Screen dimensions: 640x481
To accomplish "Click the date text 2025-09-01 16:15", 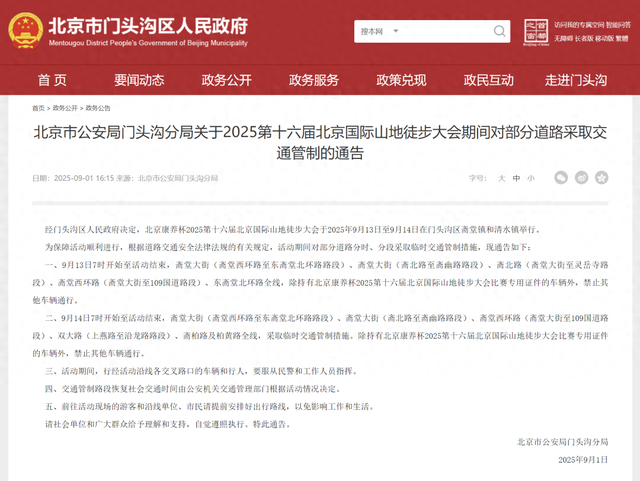I will coord(84,178).
